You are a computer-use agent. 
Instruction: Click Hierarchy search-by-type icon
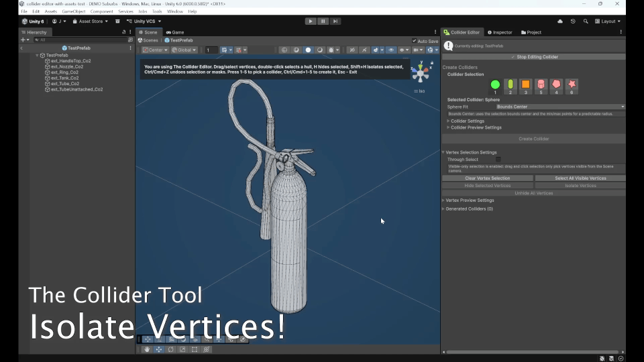click(x=131, y=40)
